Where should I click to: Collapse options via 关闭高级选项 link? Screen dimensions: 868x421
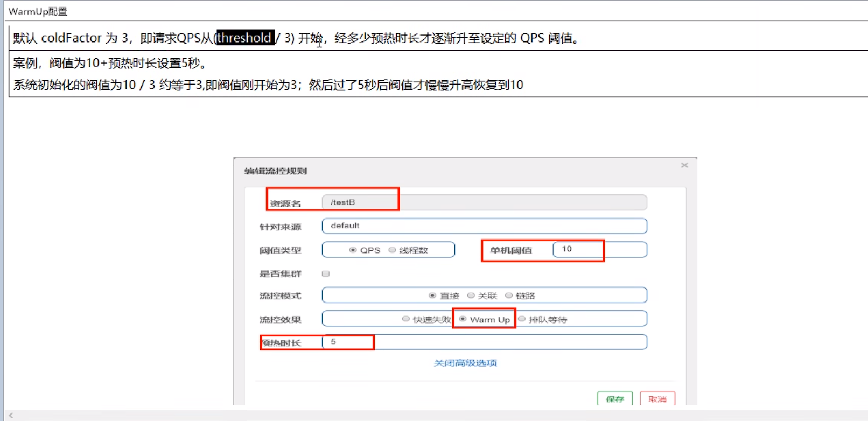465,363
